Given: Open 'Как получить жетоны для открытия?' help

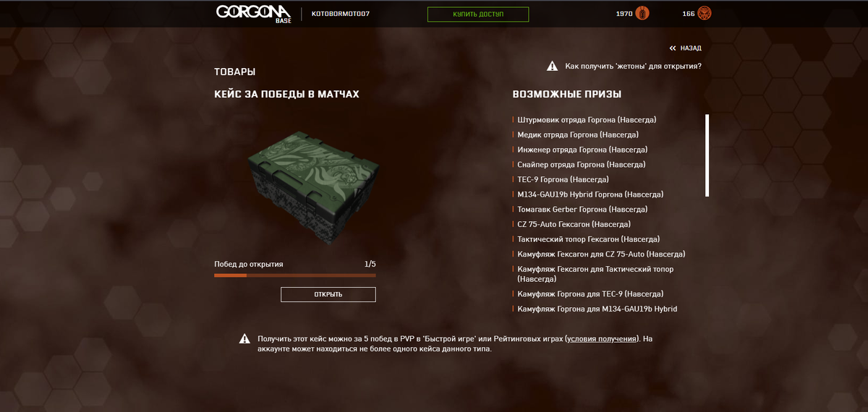Looking at the screenshot, I should point(633,66).
